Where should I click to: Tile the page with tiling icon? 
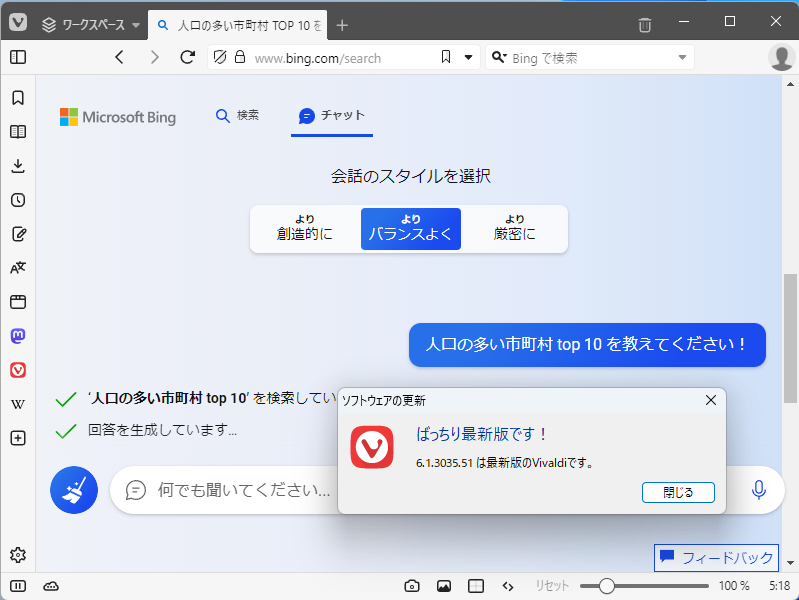pyautogui.click(x=476, y=586)
